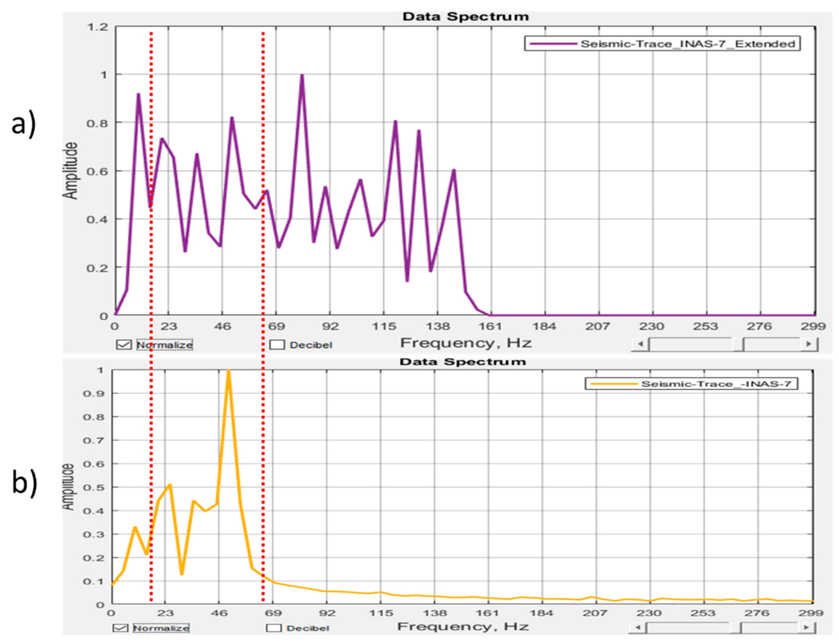The width and height of the screenshot is (839, 644).
Task: Click purple line sample in top legend
Action: [553, 44]
